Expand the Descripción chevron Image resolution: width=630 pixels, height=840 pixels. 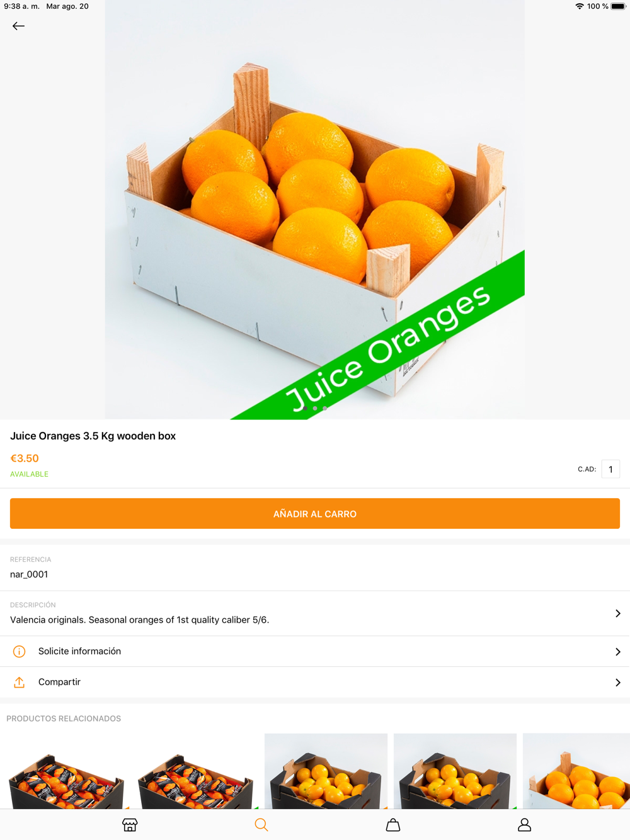click(x=618, y=613)
